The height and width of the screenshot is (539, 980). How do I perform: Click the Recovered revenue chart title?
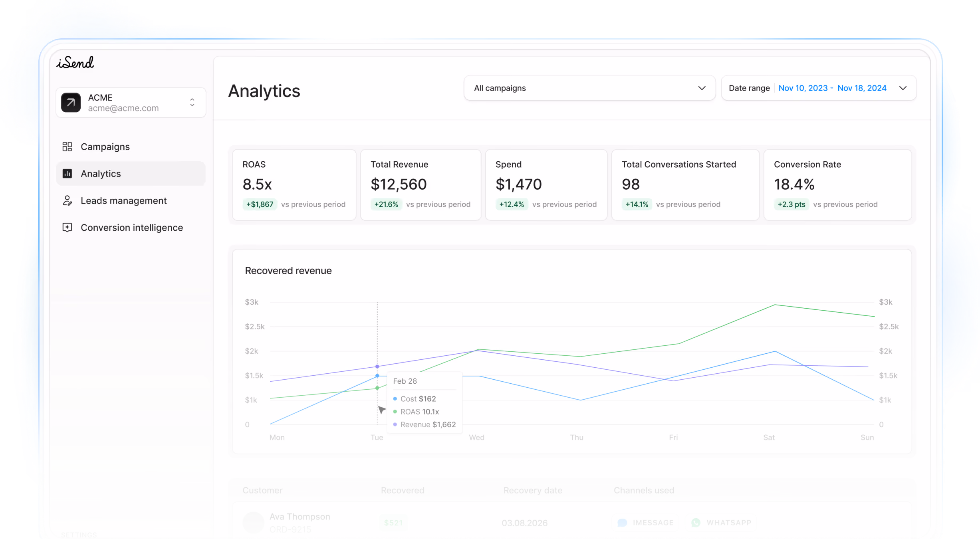[x=288, y=271]
